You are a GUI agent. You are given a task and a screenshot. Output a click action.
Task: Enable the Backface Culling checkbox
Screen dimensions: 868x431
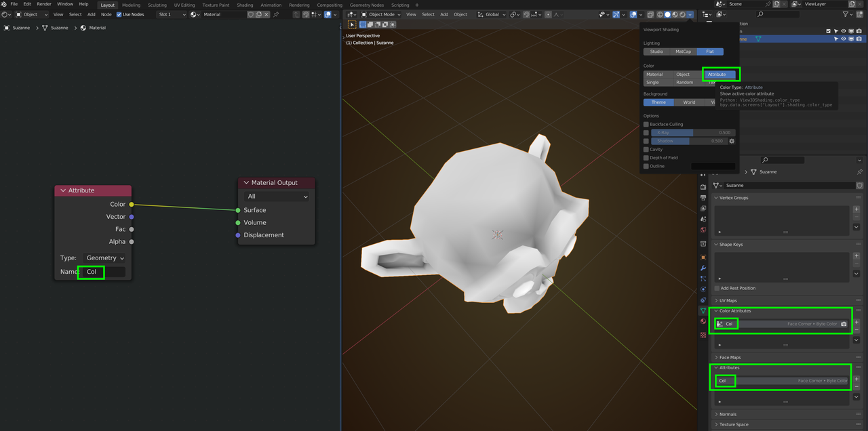coord(646,125)
